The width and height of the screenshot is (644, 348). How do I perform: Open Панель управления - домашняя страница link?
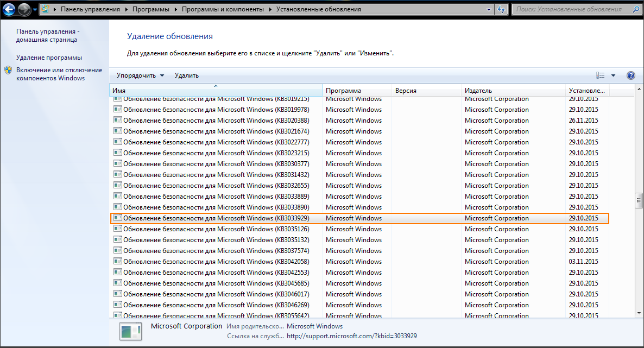coord(48,35)
